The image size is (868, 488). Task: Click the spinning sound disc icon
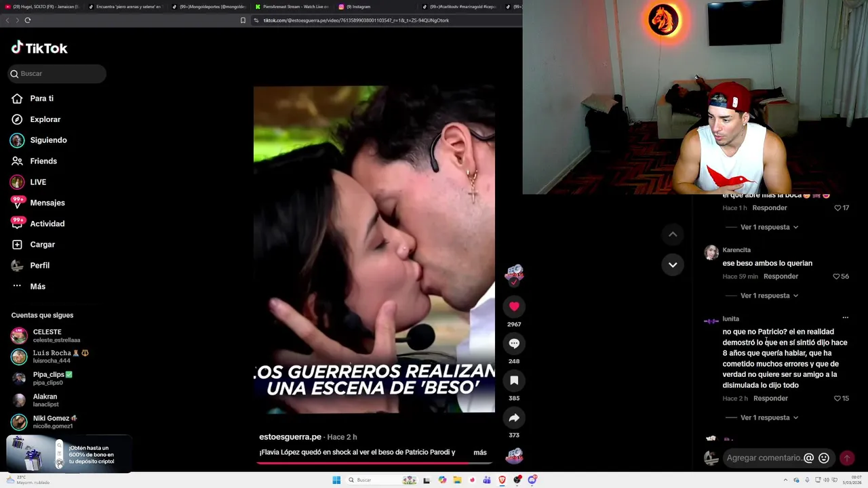click(x=514, y=455)
